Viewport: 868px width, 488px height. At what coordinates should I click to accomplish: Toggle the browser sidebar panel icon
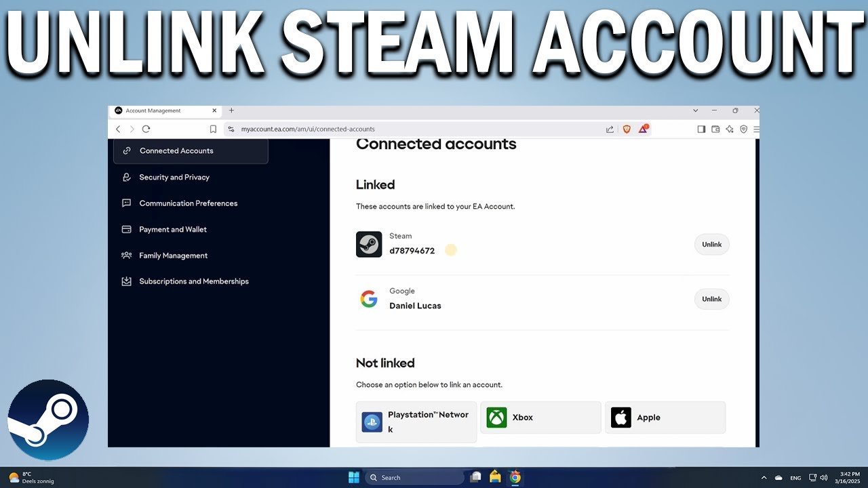[701, 129]
